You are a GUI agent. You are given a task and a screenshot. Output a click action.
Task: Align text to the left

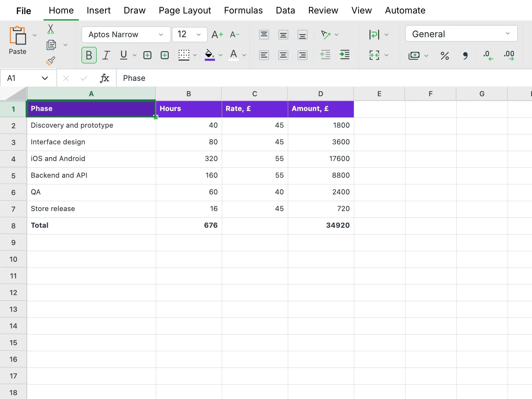264,55
